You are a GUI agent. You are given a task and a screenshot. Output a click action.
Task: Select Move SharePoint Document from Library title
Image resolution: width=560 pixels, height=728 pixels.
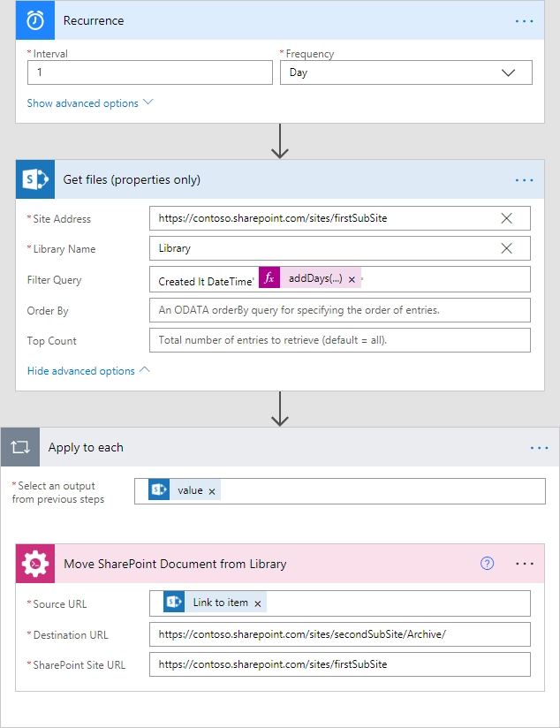click(x=175, y=564)
